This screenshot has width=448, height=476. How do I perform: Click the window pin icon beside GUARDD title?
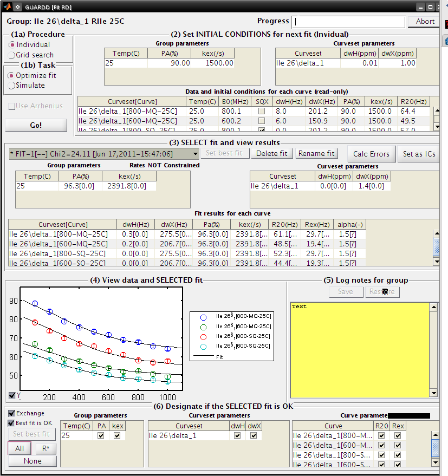(x=18, y=6)
